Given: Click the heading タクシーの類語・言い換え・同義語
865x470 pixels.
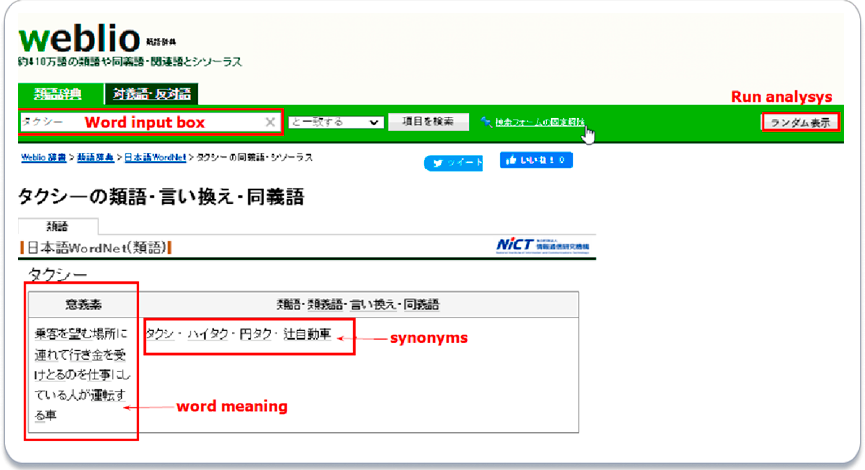Looking at the screenshot, I should click(x=161, y=197).
